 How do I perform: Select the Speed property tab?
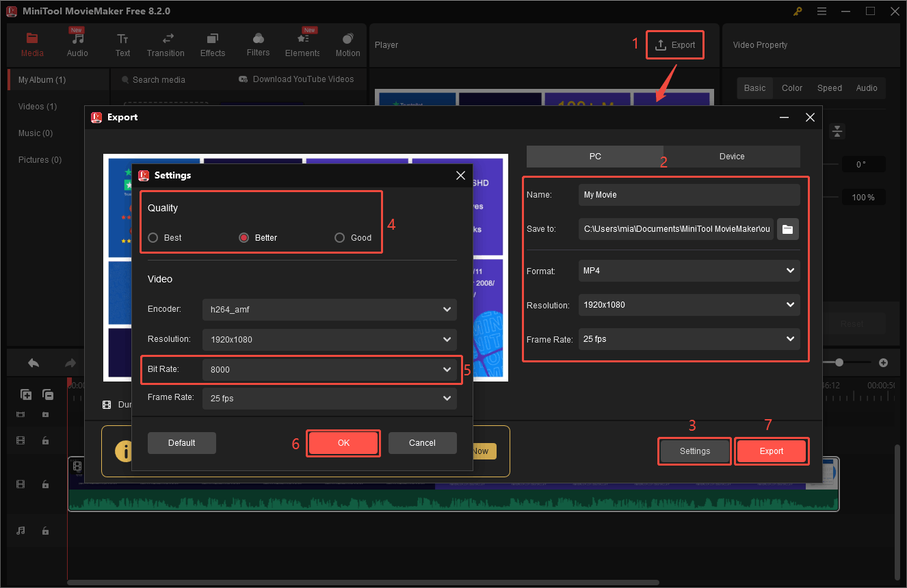pyautogui.click(x=830, y=88)
